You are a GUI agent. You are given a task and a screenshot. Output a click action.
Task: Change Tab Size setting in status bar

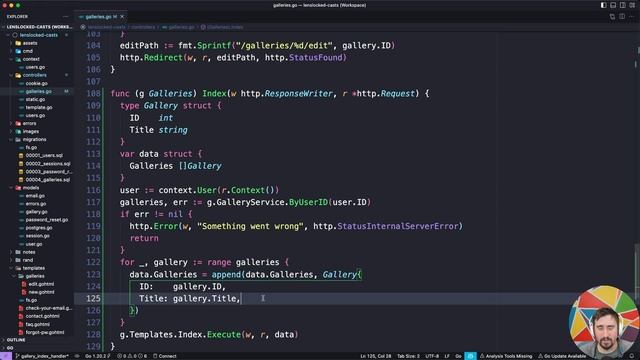(x=408, y=356)
